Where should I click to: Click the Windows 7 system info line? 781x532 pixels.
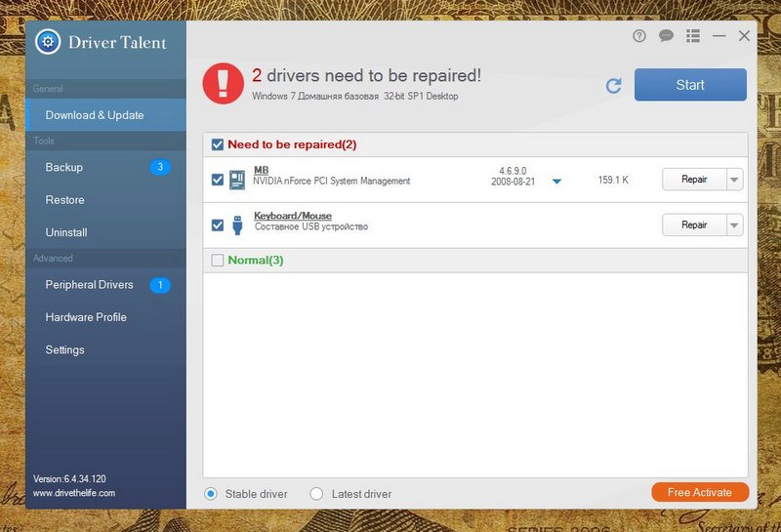355,96
